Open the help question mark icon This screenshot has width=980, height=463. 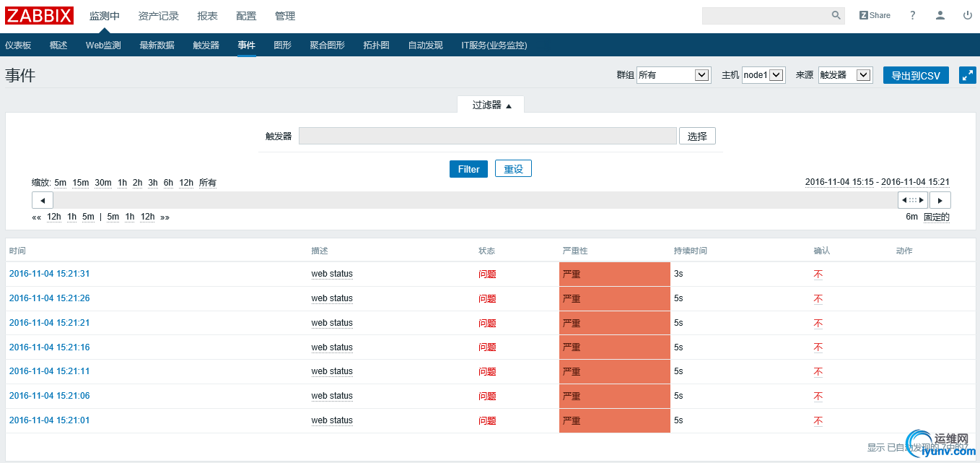pos(913,15)
